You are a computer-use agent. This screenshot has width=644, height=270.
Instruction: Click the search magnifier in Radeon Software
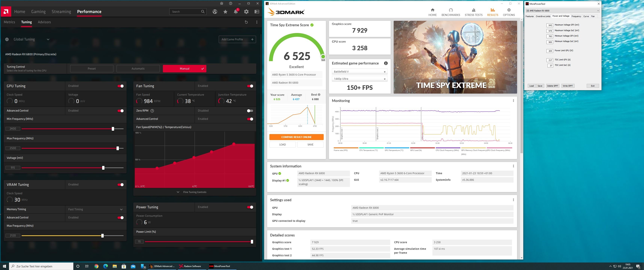203,11
